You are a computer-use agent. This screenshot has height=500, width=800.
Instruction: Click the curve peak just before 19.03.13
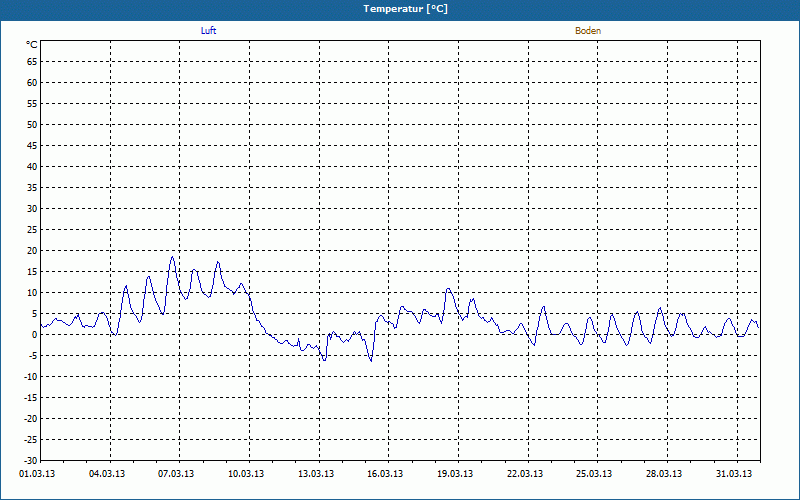pyautogui.click(x=448, y=288)
